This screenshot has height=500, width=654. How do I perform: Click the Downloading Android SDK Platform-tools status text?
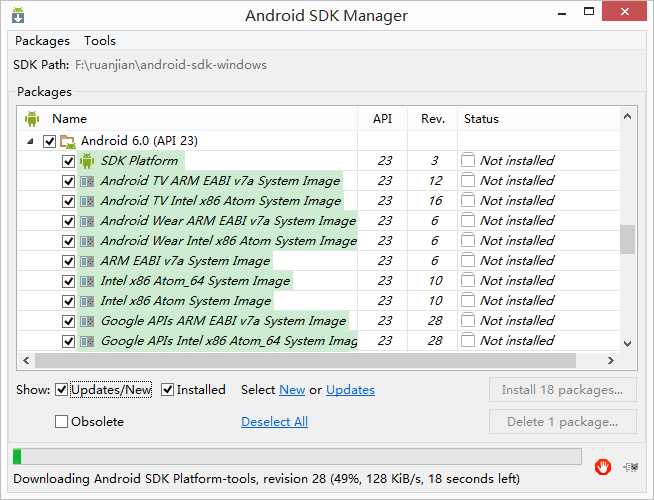click(267, 479)
